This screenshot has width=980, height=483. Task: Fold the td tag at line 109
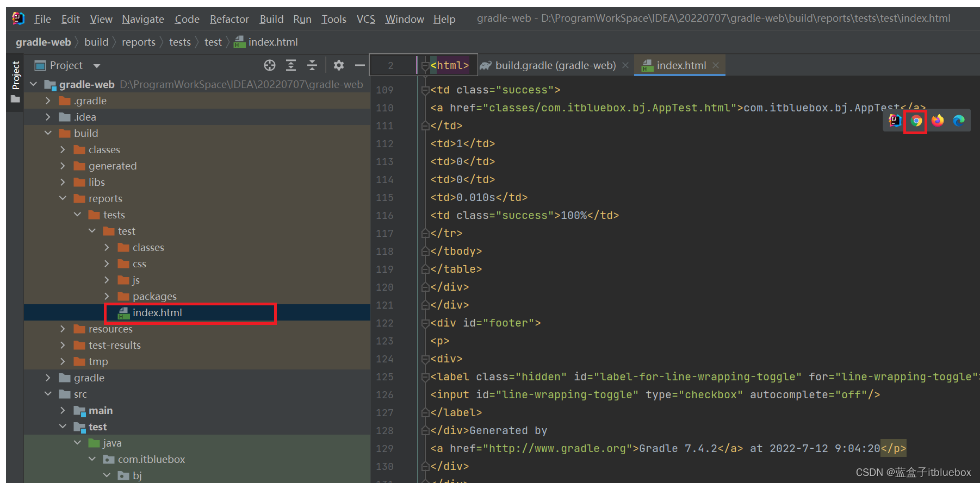(x=425, y=90)
